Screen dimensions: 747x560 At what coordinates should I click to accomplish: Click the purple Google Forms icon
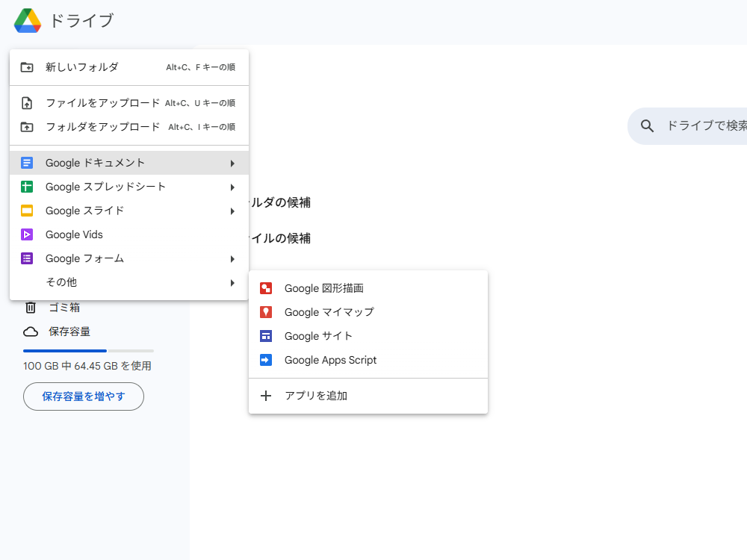(27, 258)
